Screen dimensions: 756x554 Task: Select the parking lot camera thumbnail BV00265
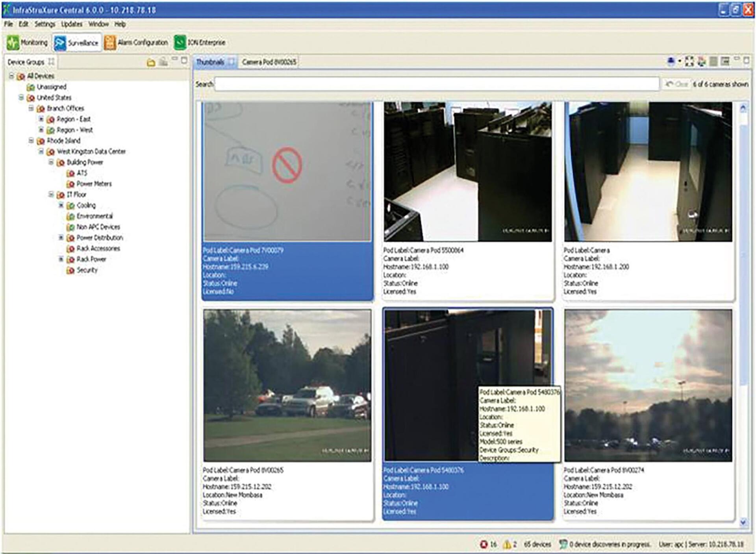click(287, 385)
